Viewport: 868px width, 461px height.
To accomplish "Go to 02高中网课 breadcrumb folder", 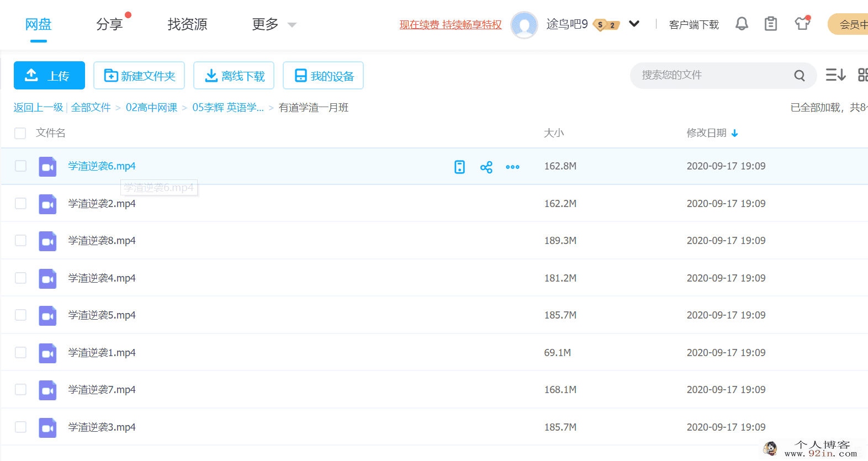I will (x=151, y=108).
